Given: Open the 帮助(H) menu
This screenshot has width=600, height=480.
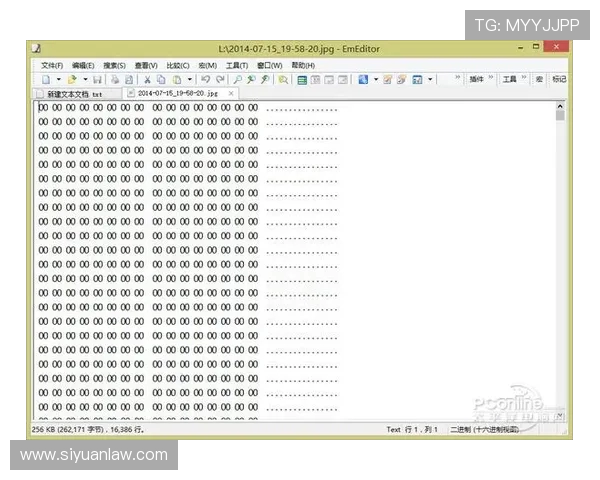Looking at the screenshot, I should point(303,65).
